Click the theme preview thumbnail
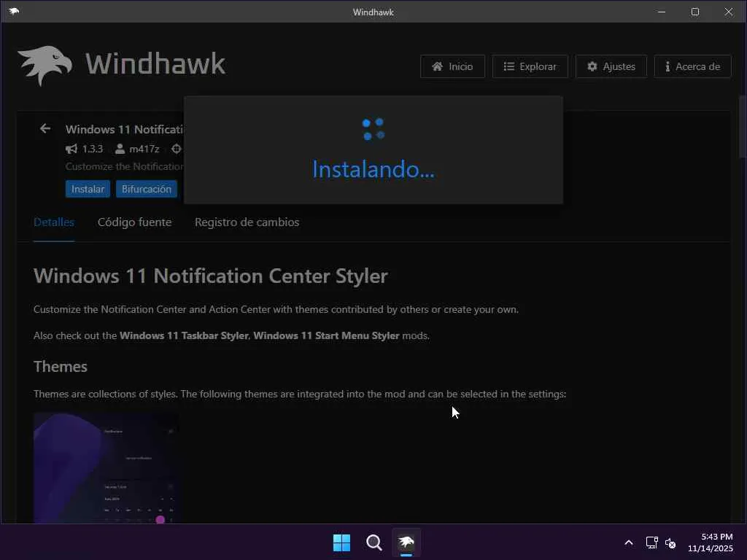The width and height of the screenshot is (747, 560). pyautogui.click(x=107, y=469)
